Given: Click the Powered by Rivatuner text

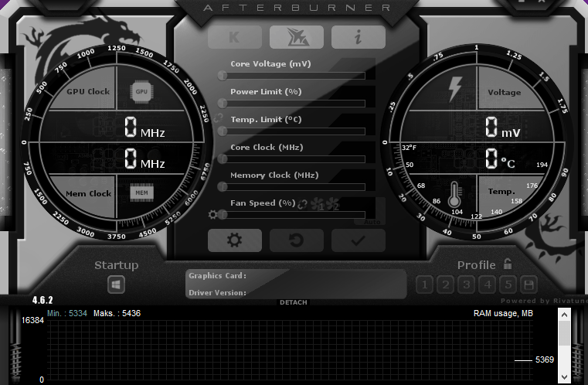Looking at the screenshot, I should pyautogui.click(x=544, y=301).
